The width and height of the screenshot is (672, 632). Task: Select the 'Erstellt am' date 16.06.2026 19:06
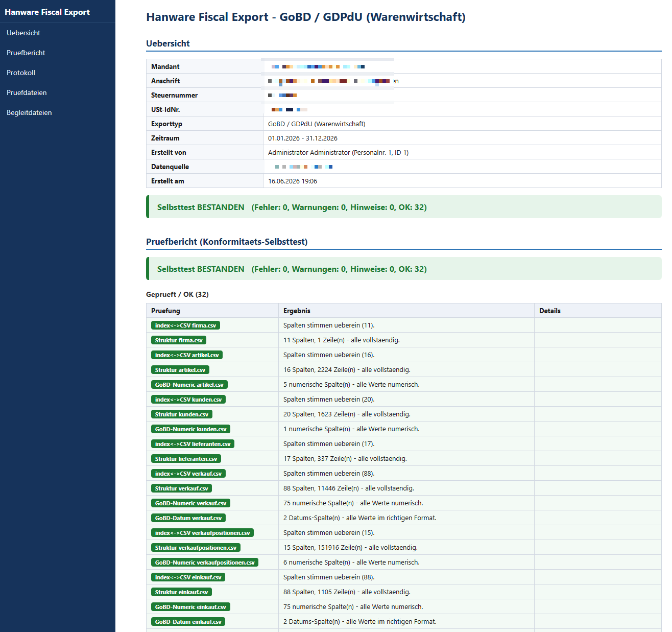293,181
